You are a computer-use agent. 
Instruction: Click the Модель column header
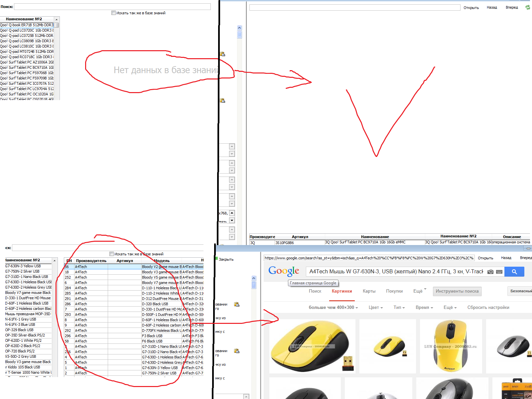162,261
